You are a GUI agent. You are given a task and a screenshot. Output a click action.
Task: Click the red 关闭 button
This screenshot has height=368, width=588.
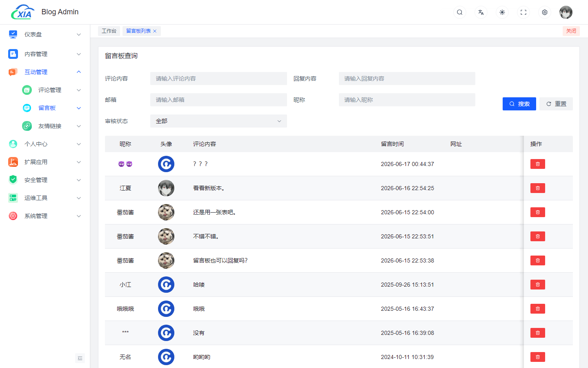571,31
